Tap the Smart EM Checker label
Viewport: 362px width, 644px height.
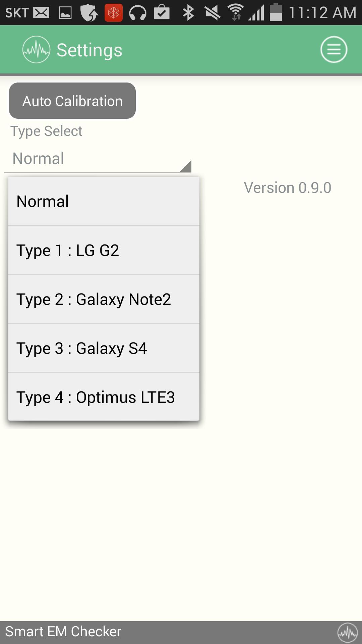(x=63, y=632)
